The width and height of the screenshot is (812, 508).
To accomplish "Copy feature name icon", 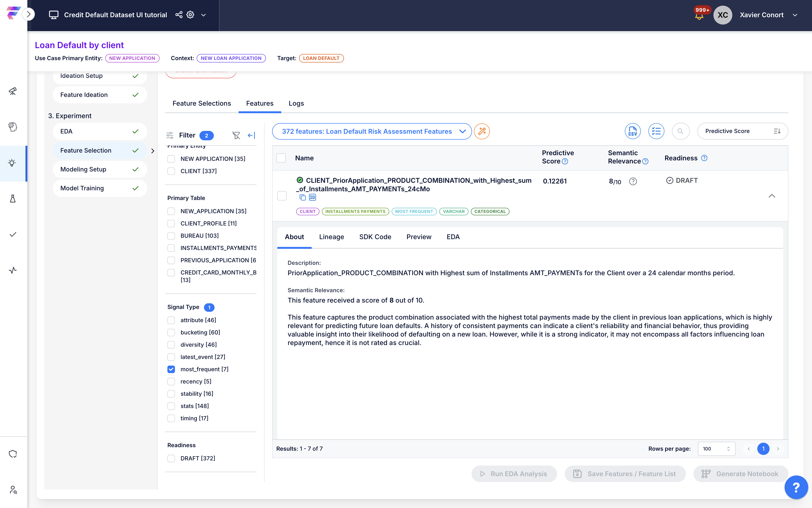I will (x=302, y=197).
